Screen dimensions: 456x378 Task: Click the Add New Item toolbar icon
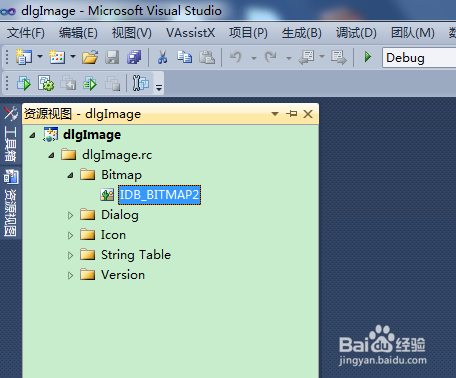(57, 57)
